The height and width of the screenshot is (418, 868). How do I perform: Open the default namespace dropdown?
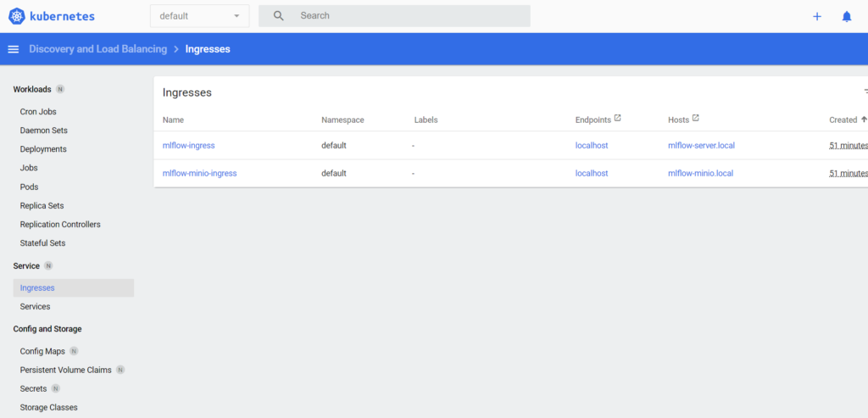coord(200,16)
